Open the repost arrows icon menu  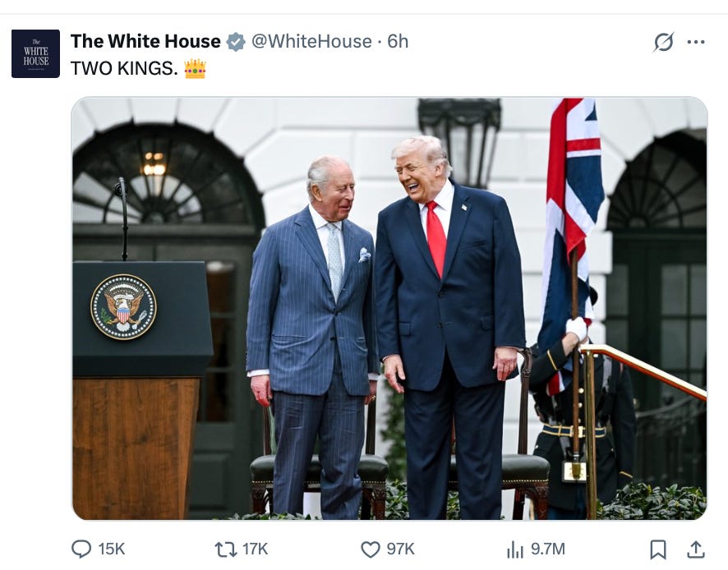[x=226, y=549]
